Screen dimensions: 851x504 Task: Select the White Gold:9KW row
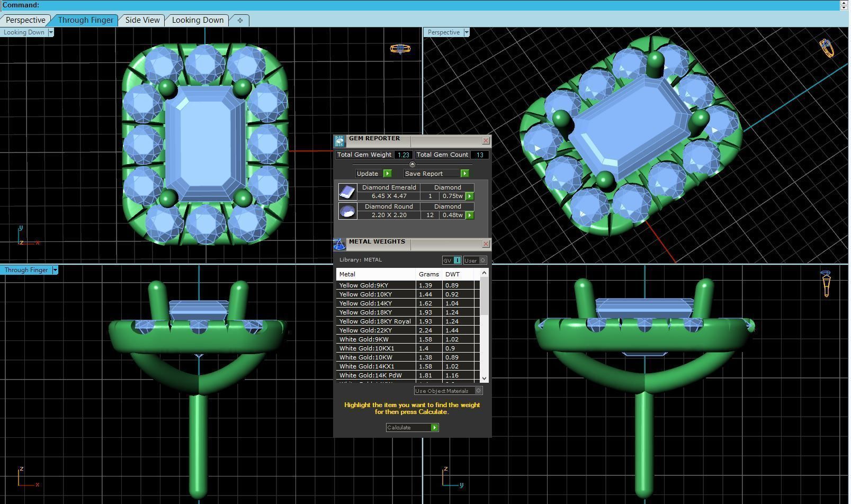408,339
